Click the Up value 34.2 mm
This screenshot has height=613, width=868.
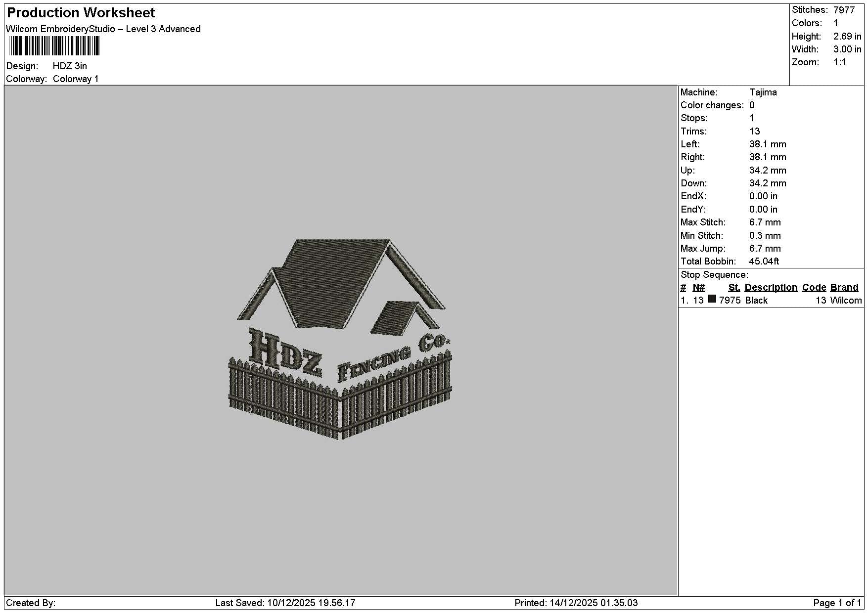click(768, 171)
